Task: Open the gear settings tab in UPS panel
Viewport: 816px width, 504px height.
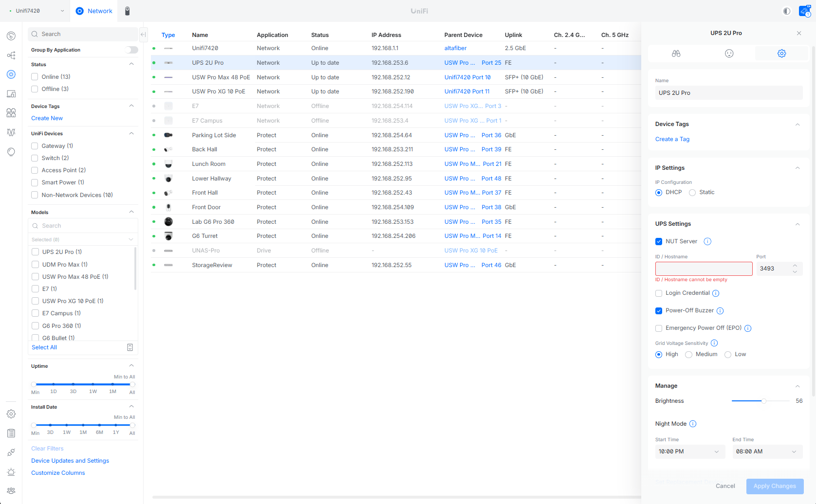Action: point(781,54)
